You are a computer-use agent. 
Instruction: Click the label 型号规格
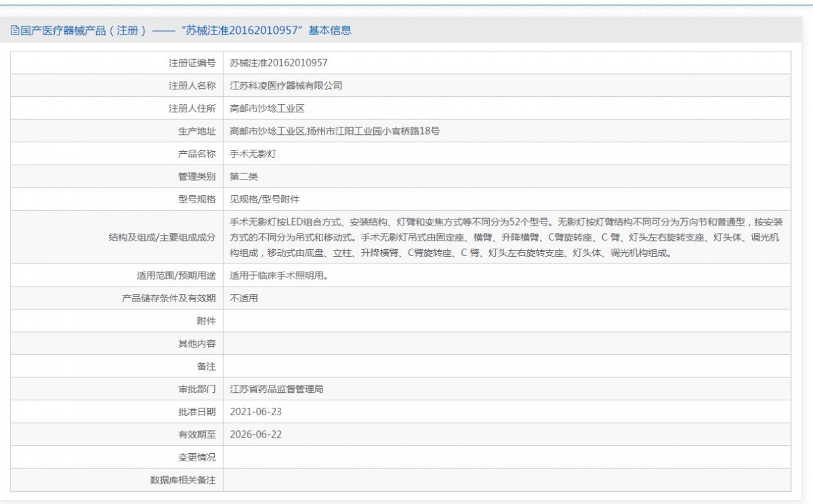pos(197,199)
